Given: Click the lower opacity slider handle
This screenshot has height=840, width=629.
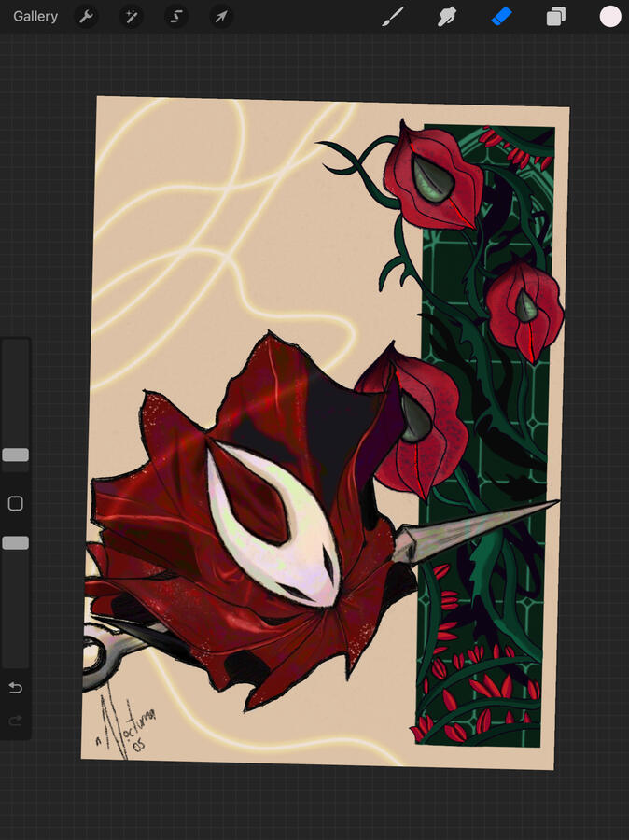Looking at the screenshot, I should click(x=15, y=542).
